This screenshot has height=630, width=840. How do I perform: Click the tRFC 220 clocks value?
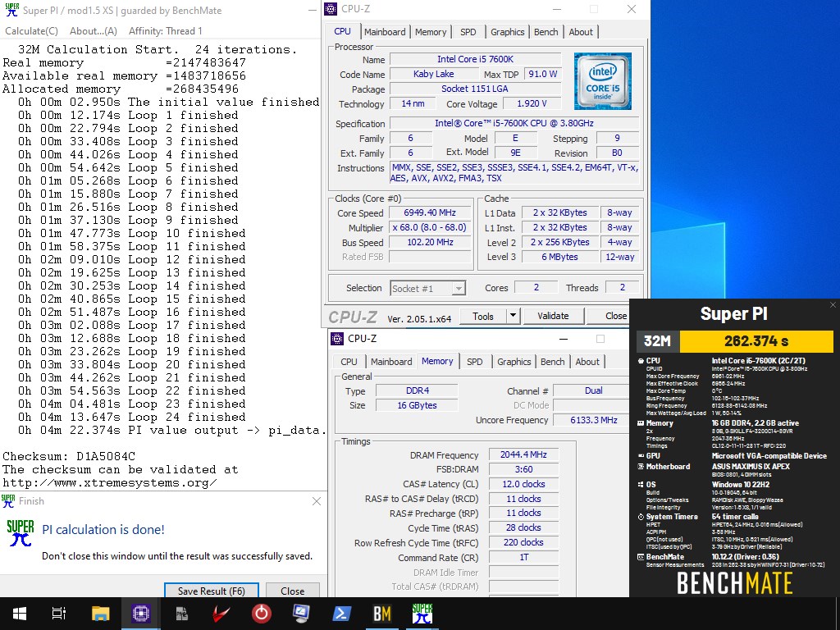(x=523, y=542)
